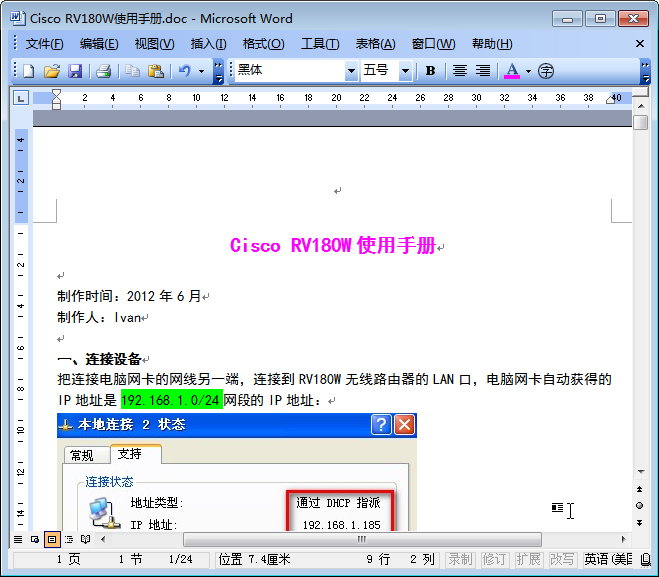This screenshot has height=577, width=659.
Task: Switch to Outline view icon
Action: (69, 539)
